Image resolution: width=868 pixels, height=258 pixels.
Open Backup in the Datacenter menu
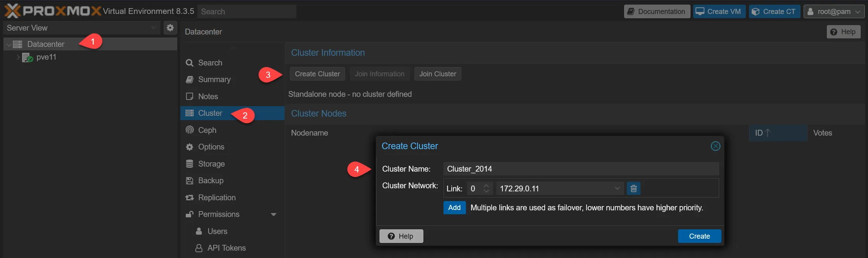(x=211, y=181)
